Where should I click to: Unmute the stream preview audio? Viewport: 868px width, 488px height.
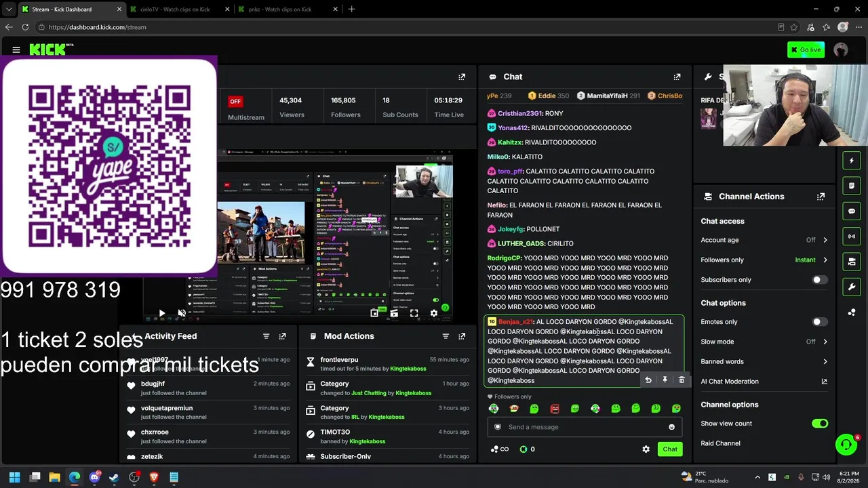pyautogui.click(x=181, y=313)
